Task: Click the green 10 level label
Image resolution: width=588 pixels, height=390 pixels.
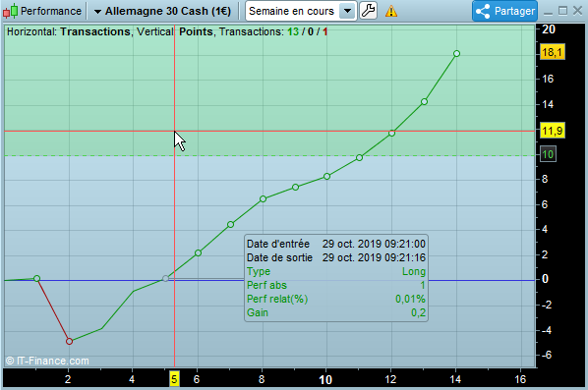Action: tap(548, 154)
